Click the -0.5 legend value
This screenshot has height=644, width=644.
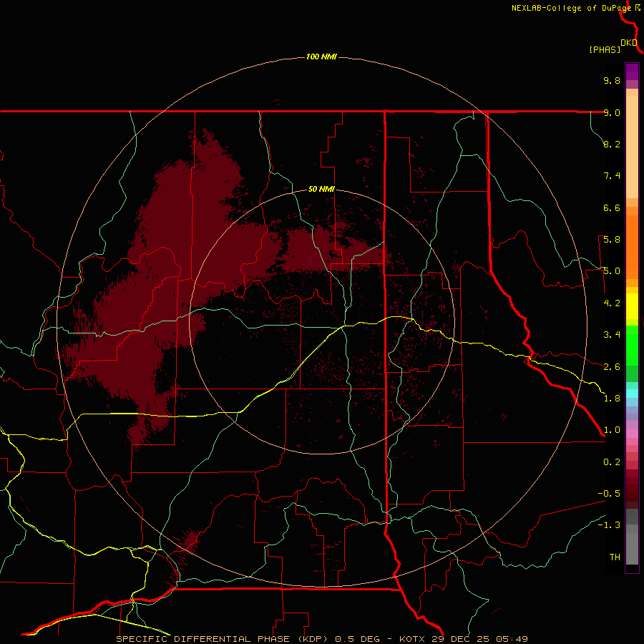609,494
